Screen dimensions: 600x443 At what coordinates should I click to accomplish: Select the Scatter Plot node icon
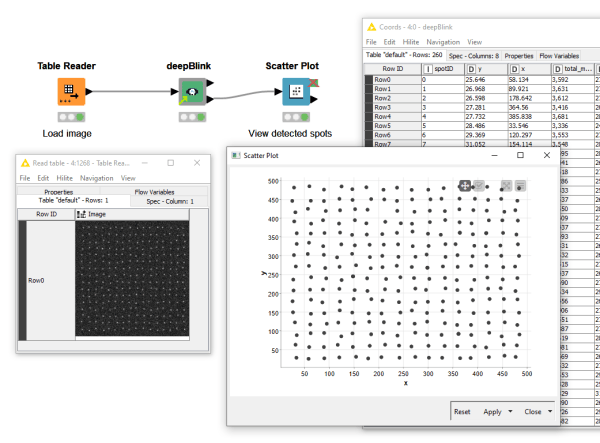click(x=296, y=92)
